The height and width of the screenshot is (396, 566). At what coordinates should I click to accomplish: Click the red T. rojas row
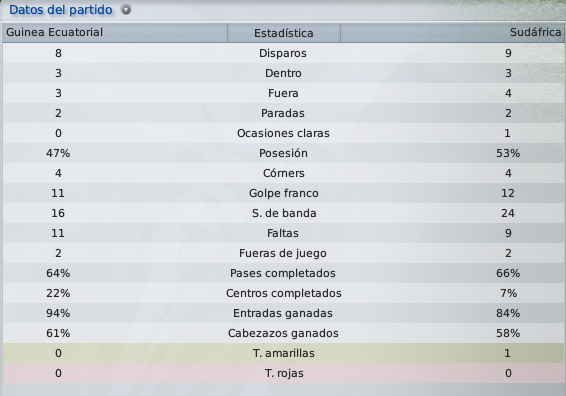(283, 373)
